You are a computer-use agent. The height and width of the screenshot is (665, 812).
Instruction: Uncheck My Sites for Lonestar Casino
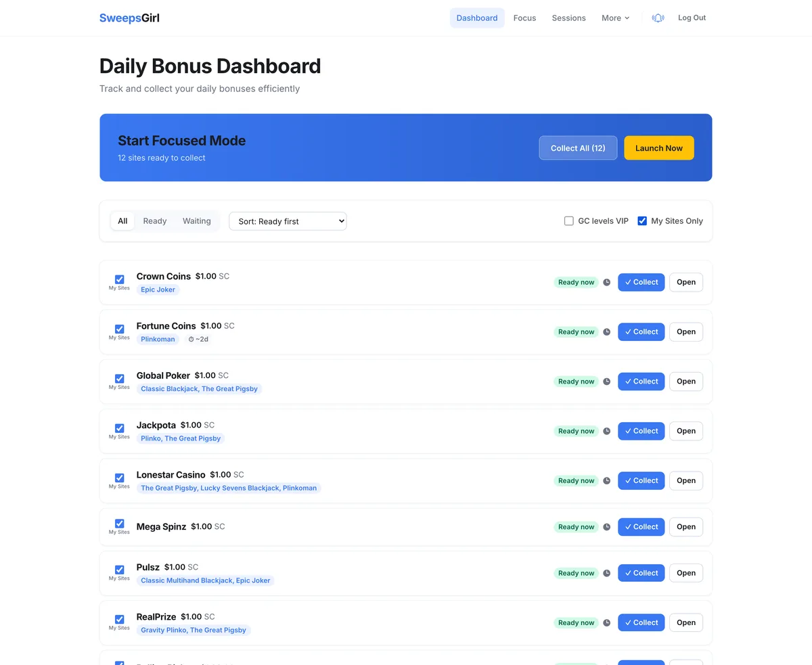[x=120, y=478]
